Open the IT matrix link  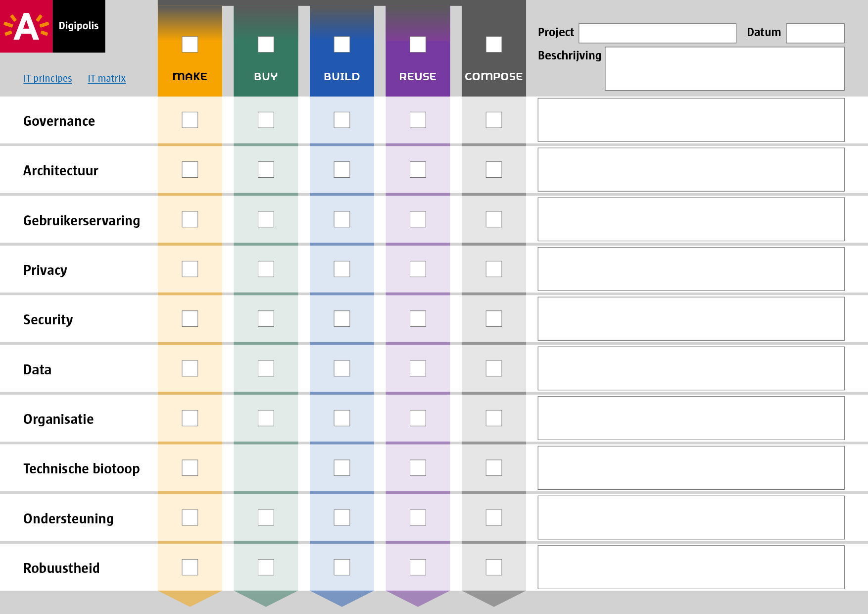[x=106, y=78]
